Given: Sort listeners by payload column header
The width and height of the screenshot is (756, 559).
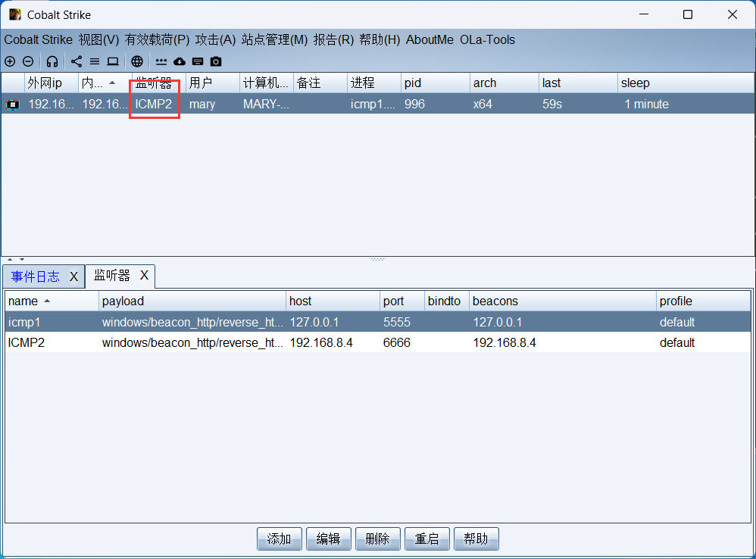Looking at the screenshot, I should point(192,301).
